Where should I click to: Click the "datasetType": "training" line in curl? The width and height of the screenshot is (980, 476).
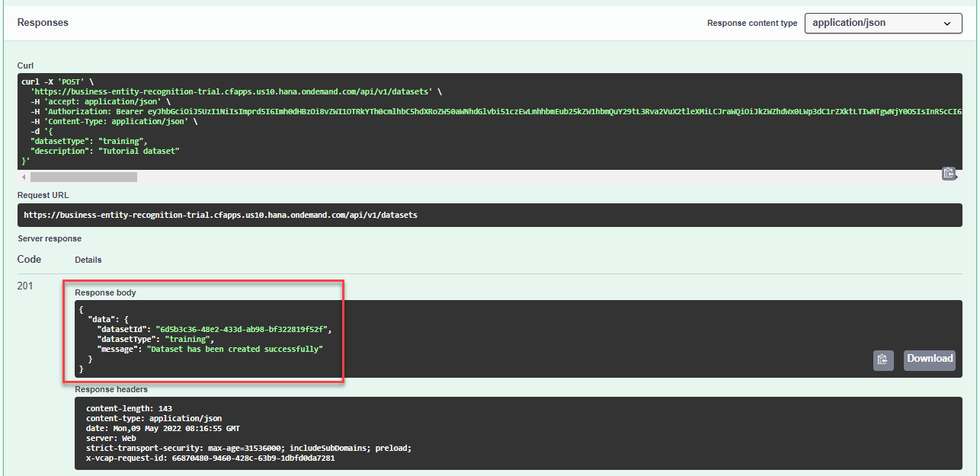pyautogui.click(x=89, y=141)
